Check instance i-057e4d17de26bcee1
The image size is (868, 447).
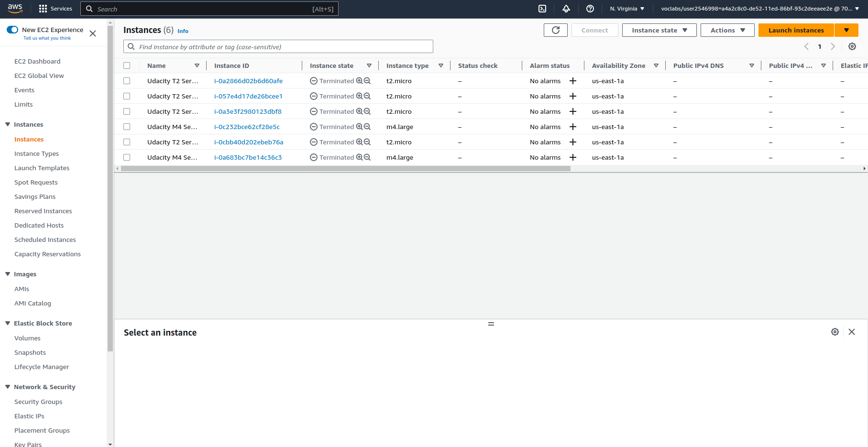point(127,96)
